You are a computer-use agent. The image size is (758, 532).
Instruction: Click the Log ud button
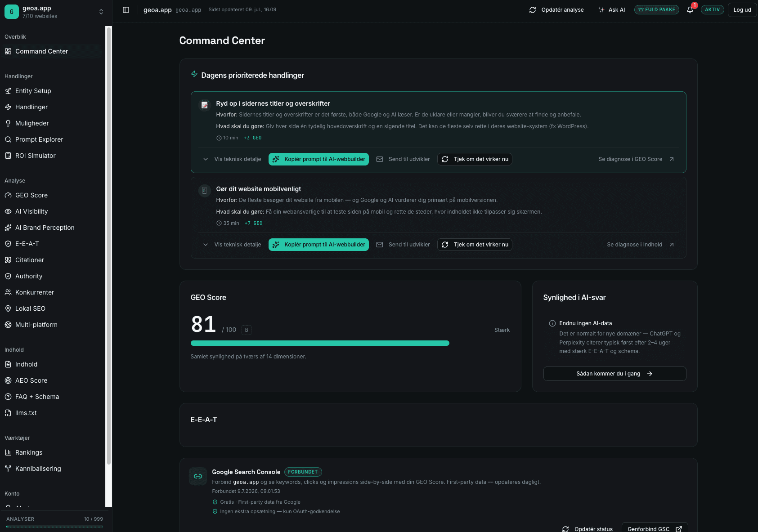(x=742, y=10)
